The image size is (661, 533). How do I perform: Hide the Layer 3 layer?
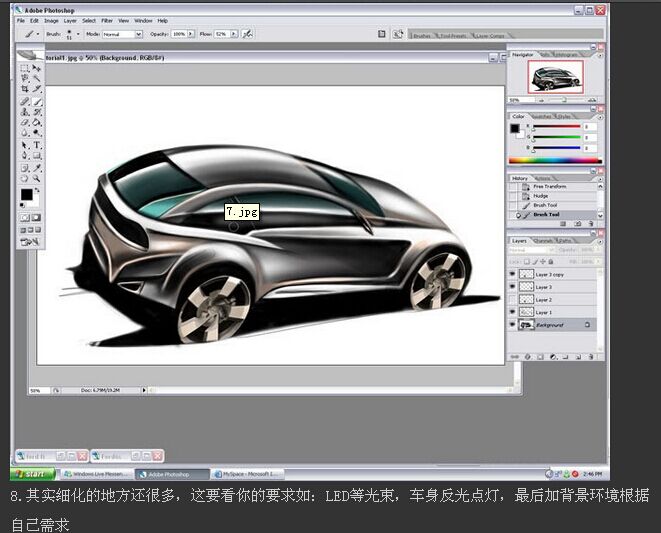513,287
